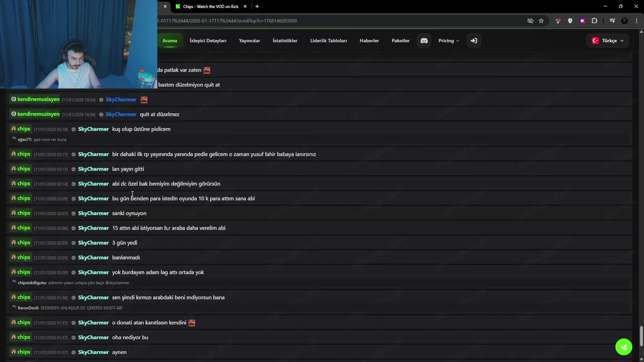644x362 pixels.
Task: Open the media control playlist icon
Action: coord(612,21)
